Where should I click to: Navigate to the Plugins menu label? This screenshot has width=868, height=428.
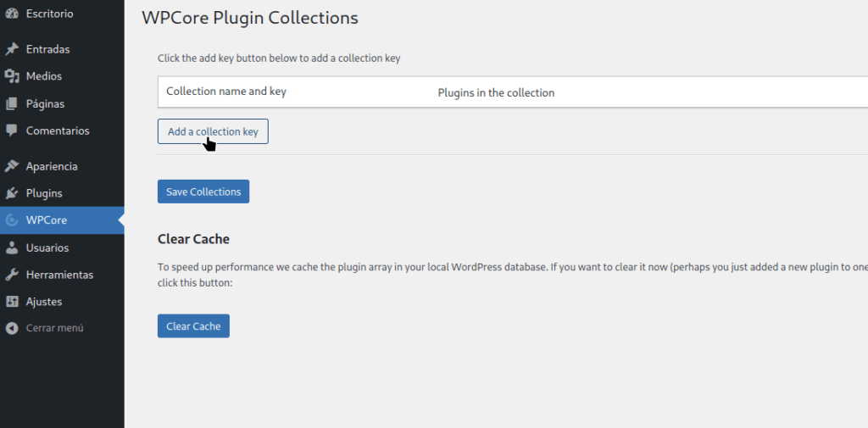pyautogui.click(x=44, y=193)
